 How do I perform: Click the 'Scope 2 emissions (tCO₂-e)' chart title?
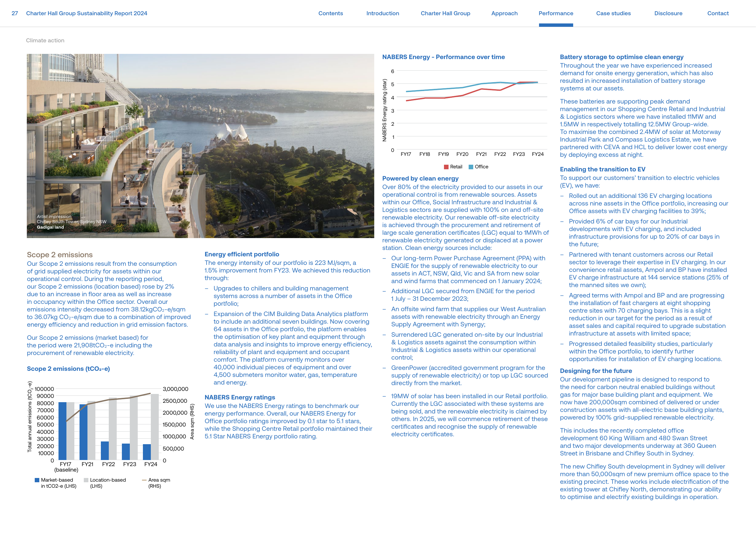68,369
